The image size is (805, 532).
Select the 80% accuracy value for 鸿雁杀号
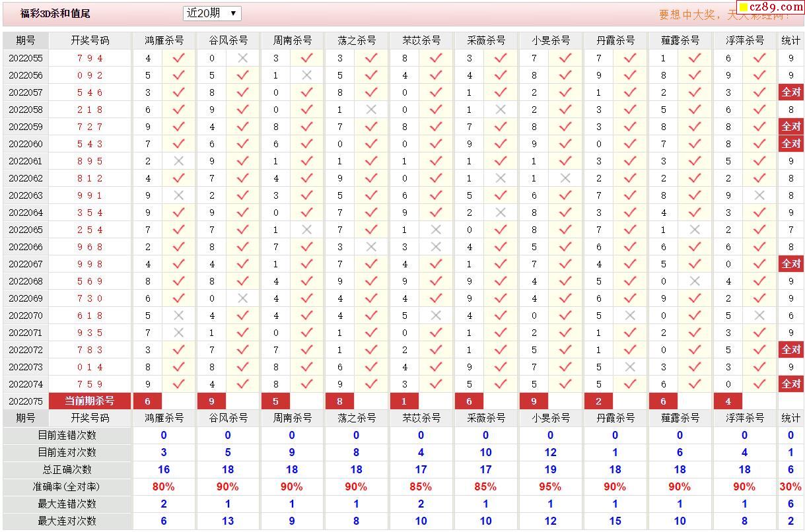tap(164, 487)
